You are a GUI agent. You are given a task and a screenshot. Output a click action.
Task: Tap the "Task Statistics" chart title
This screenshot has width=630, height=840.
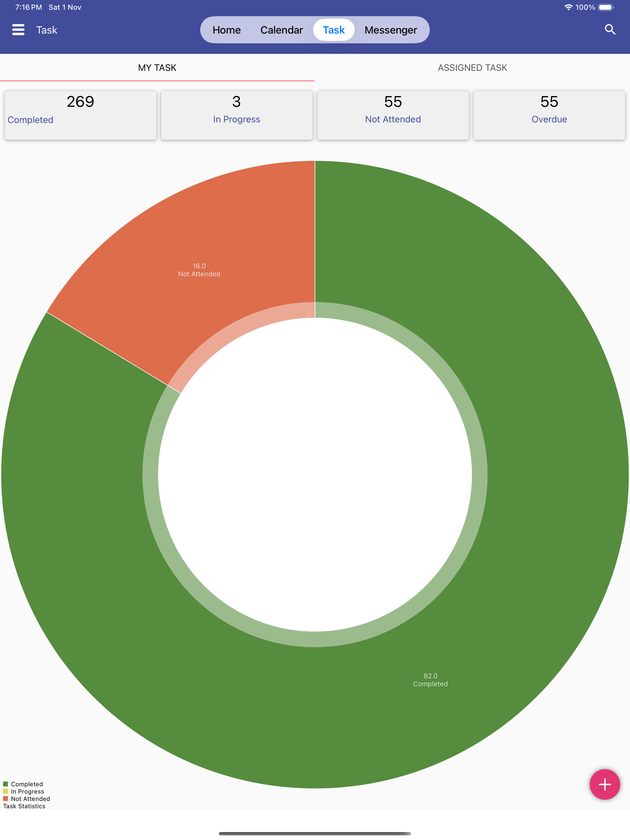[x=24, y=806]
